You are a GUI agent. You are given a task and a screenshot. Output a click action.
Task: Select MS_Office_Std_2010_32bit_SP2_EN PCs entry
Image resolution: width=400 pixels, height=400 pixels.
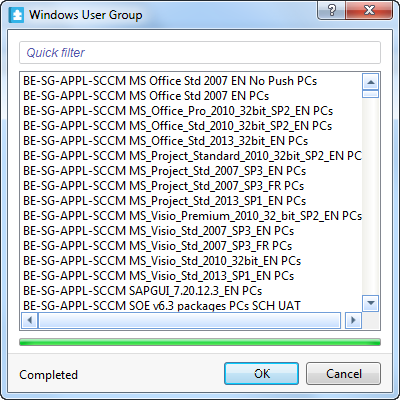191,126
